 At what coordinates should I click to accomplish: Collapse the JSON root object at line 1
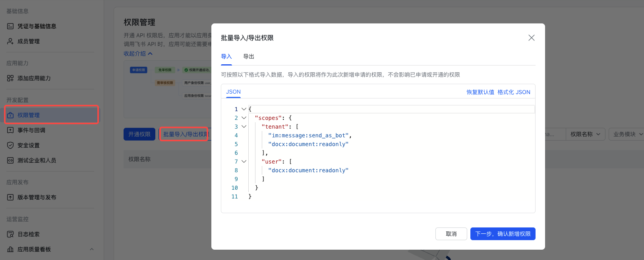point(244,109)
